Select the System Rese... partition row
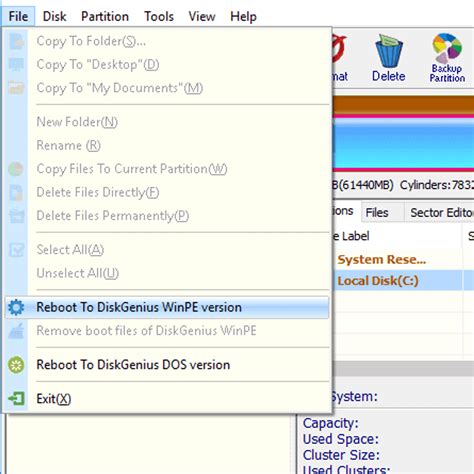 pos(403,260)
